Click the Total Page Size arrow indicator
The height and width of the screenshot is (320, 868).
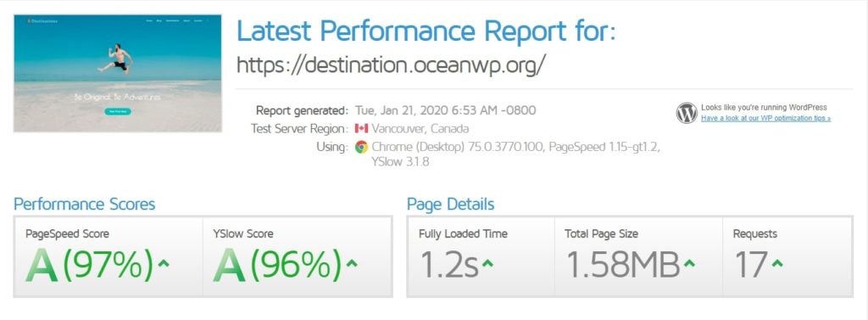[x=688, y=263]
